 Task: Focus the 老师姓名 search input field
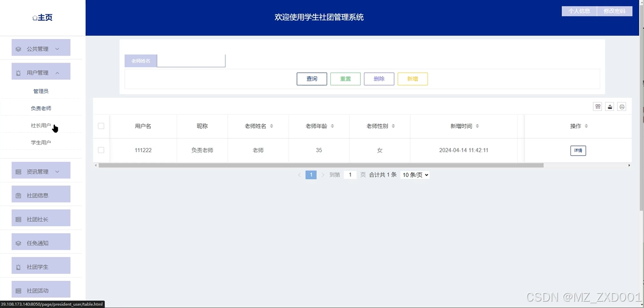point(191,61)
